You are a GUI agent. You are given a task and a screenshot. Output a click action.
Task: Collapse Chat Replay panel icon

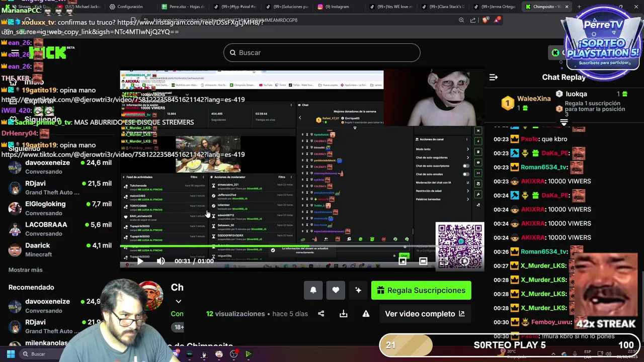tap(494, 77)
